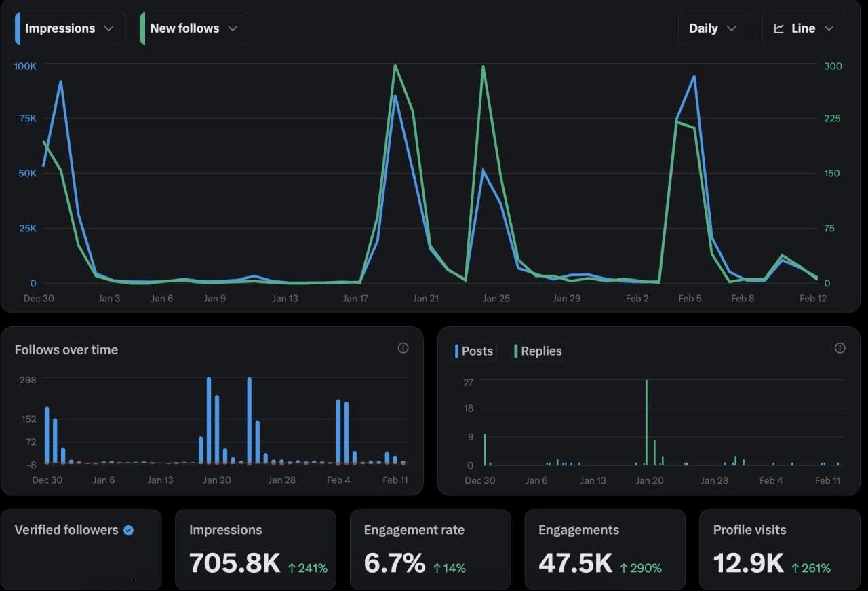Image resolution: width=868 pixels, height=591 pixels.
Task: Toggle the Posts series legend
Action: tap(475, 351)
